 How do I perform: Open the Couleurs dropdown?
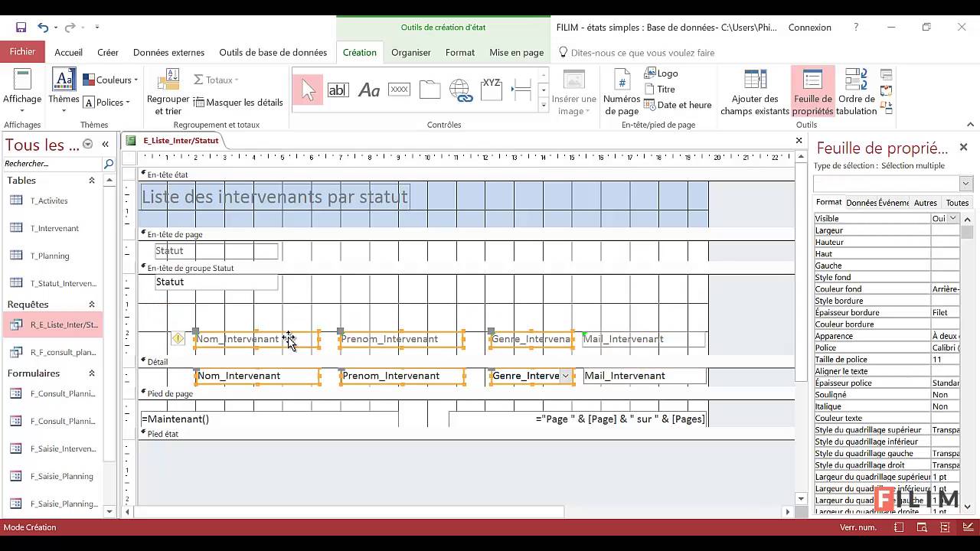point(110,80)
